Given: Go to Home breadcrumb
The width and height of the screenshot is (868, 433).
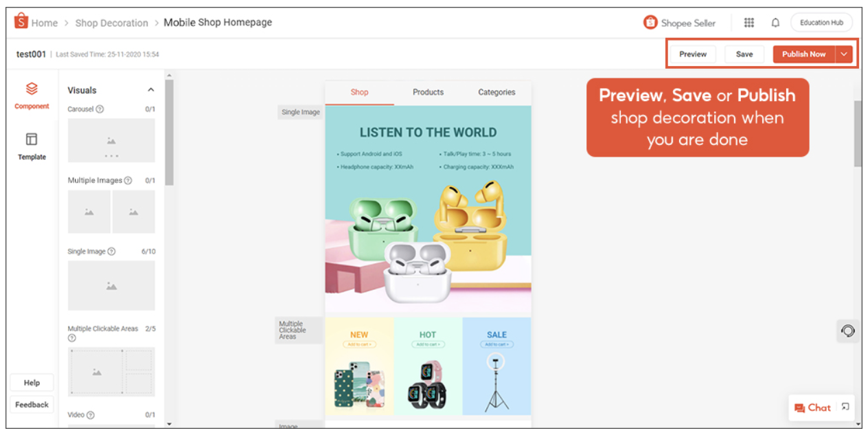Looking at the screenshot, I should pos(44,23).
